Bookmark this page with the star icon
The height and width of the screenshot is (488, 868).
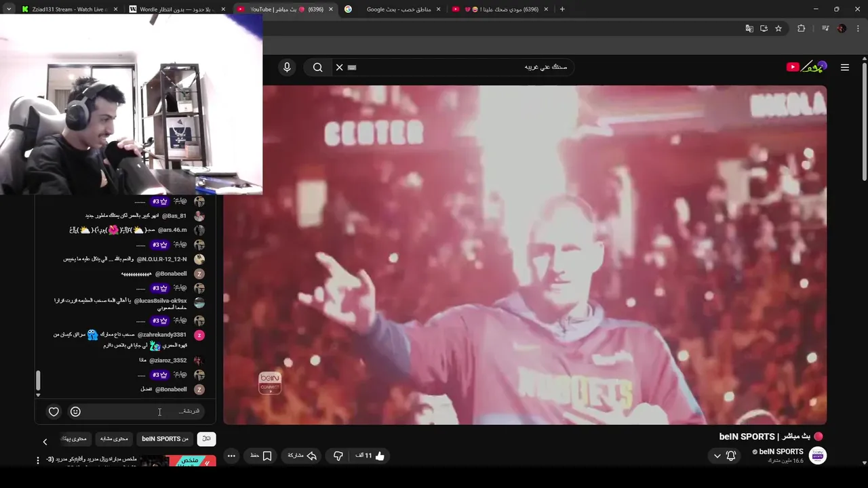778,28
